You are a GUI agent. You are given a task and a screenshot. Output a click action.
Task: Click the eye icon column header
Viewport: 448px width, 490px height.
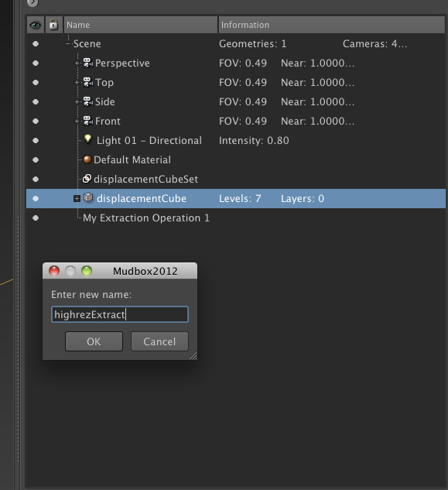pos(36,25)
